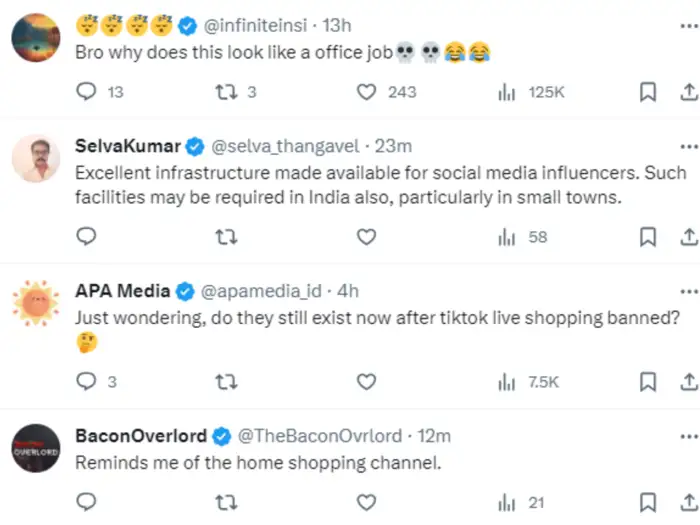Reply to APA Media tweet with 3 replies
The image size is (700, 525).
click(x=87, y=381)
